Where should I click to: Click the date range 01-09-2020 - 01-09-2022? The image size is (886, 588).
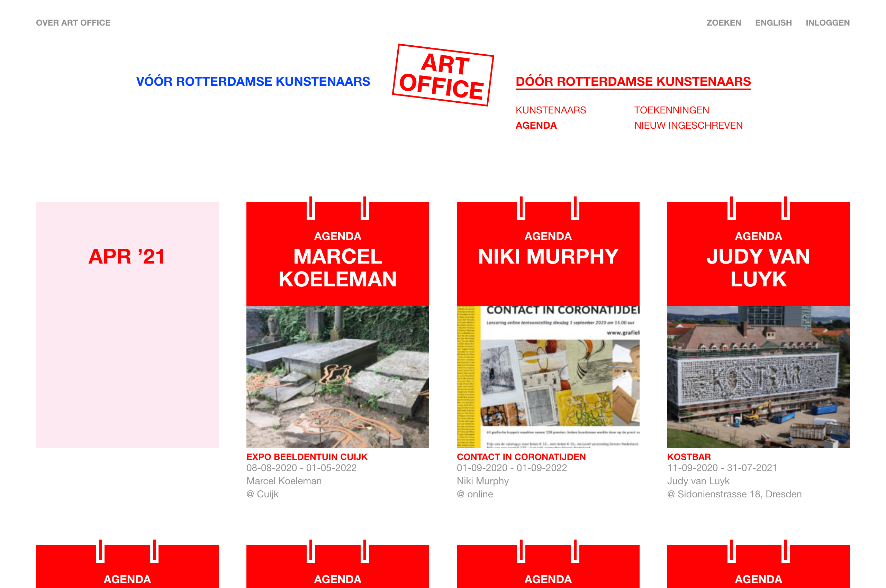click(x=512, y=468)
